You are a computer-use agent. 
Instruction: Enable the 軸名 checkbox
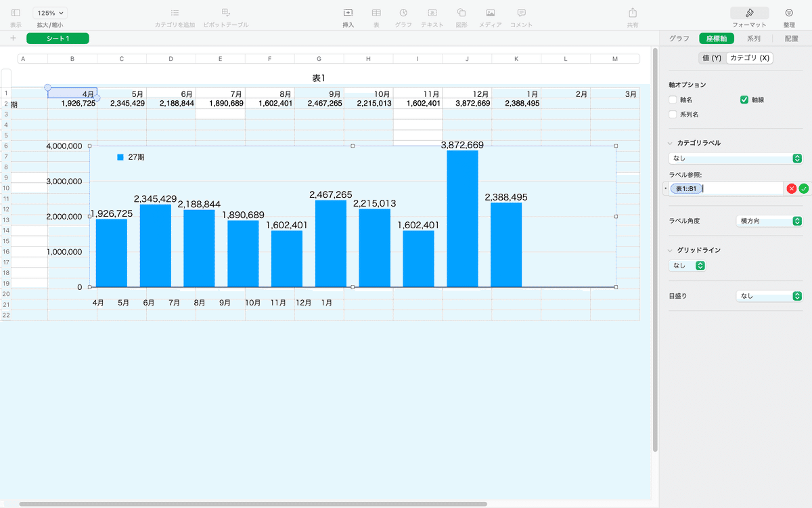[x=673, y=100]
